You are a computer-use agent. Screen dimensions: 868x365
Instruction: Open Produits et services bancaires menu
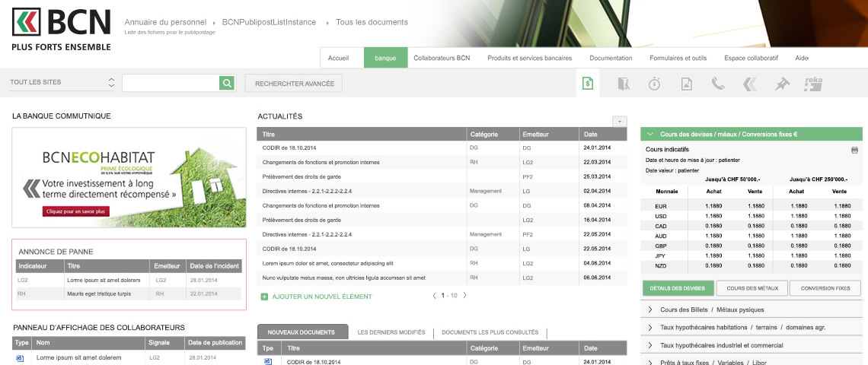point(529,58)
